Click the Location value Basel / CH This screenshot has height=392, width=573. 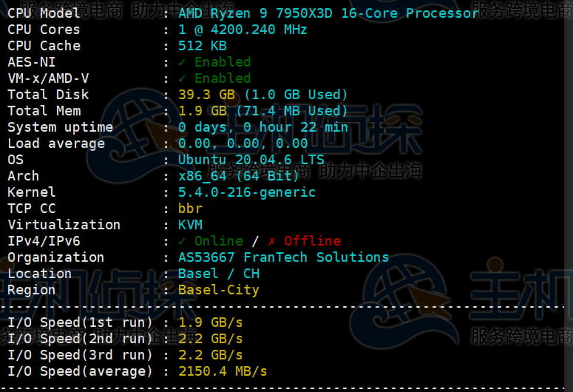coord(219,274)
